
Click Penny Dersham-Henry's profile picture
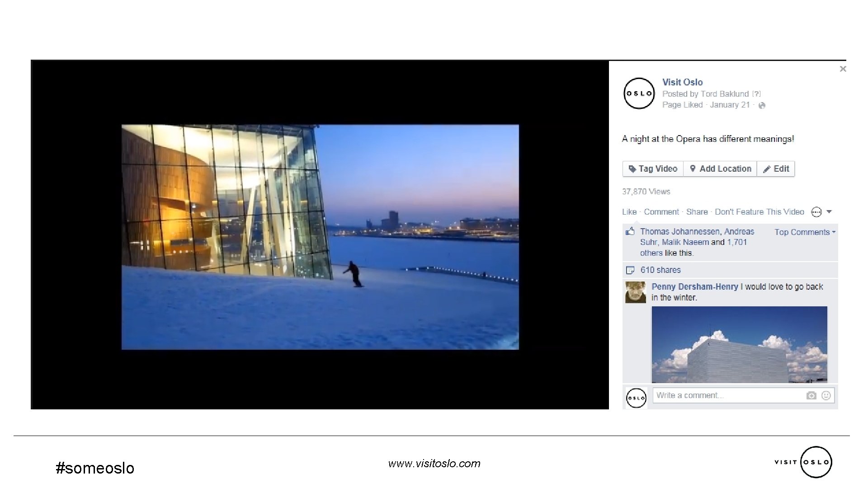point(635,292)
